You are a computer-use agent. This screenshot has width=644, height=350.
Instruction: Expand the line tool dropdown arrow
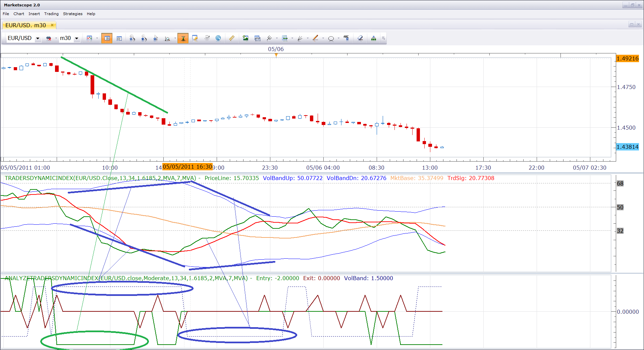pyautogui.click(x=323, y=38)
